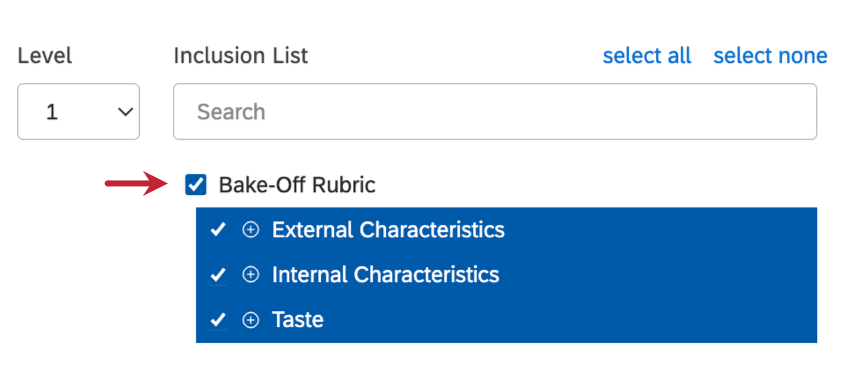Uncheck the Bake-Off Rubric checkbox
The image size is (850, 368).
coord(196,185)
